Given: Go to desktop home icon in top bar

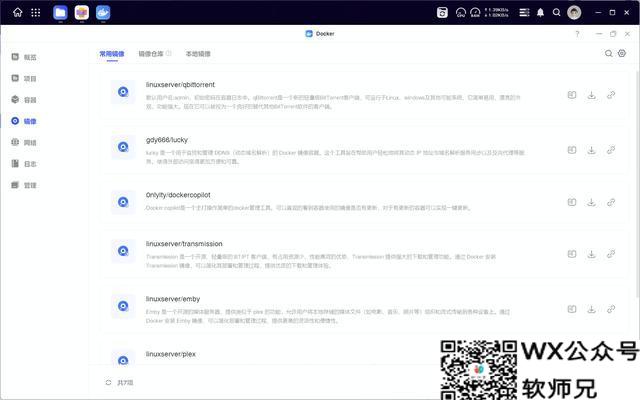Looking at the screenshot, I should point(18,13).
